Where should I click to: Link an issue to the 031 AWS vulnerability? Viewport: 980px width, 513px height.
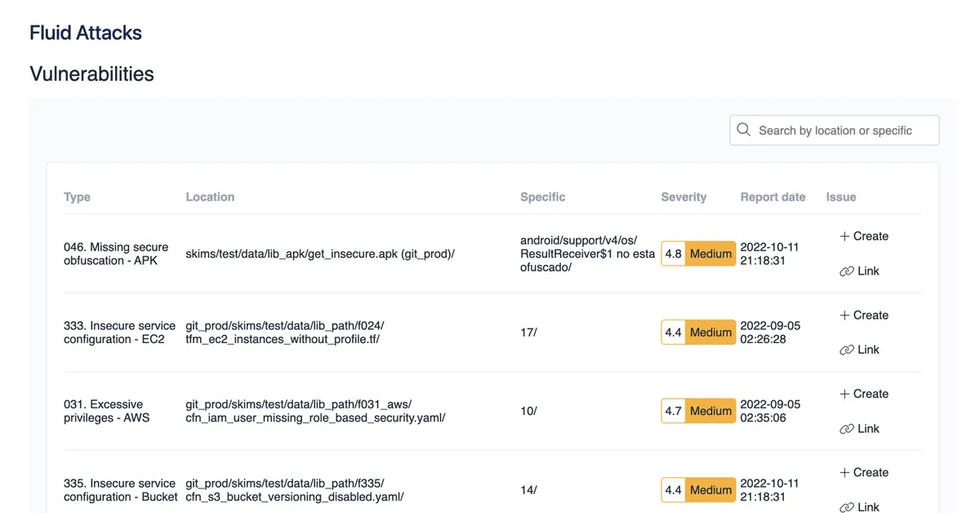tap(860, 429)
